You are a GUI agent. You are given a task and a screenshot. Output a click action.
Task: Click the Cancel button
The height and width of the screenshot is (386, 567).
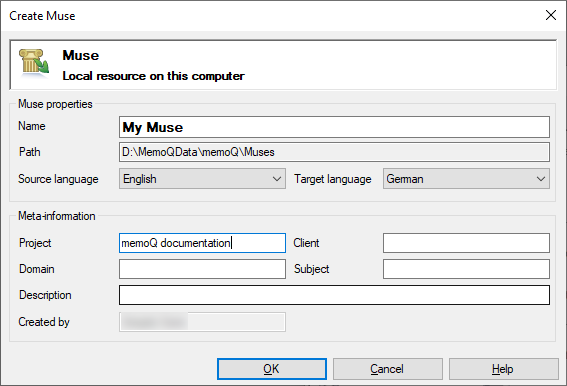(388, 369)
